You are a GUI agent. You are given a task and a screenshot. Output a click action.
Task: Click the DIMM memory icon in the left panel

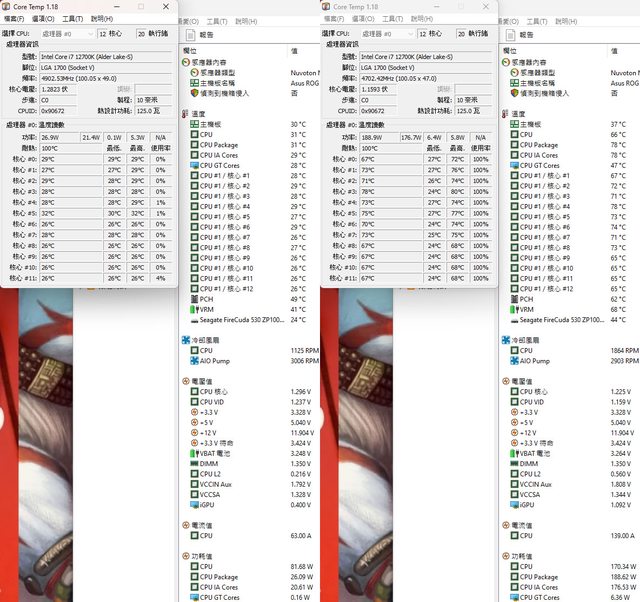point(195,463)
